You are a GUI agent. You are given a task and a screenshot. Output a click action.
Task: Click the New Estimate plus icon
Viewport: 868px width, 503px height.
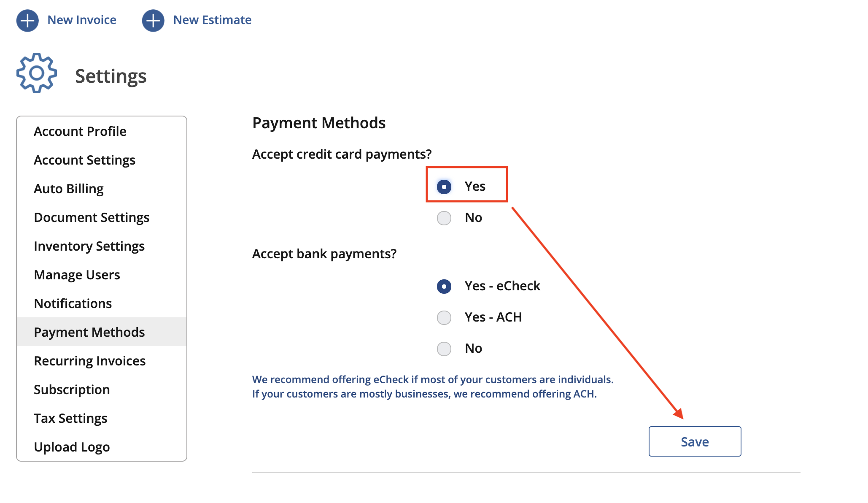(x=153, y=20)
